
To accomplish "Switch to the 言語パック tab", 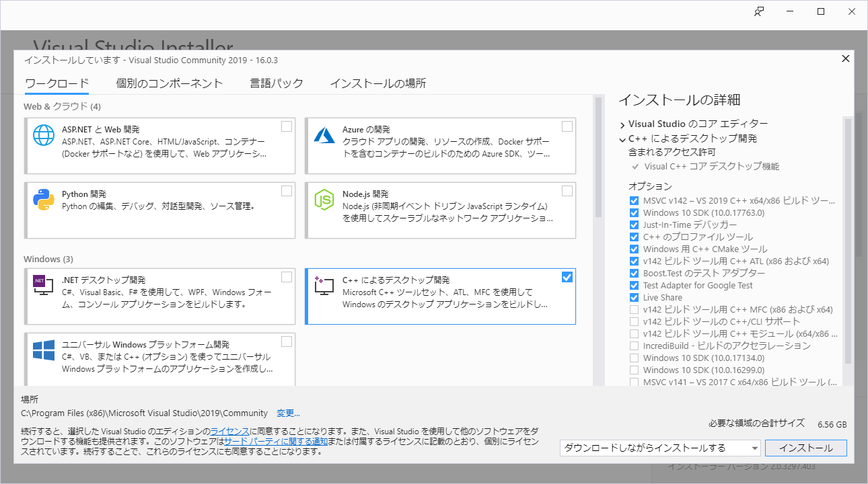I will tap(277, 83).
